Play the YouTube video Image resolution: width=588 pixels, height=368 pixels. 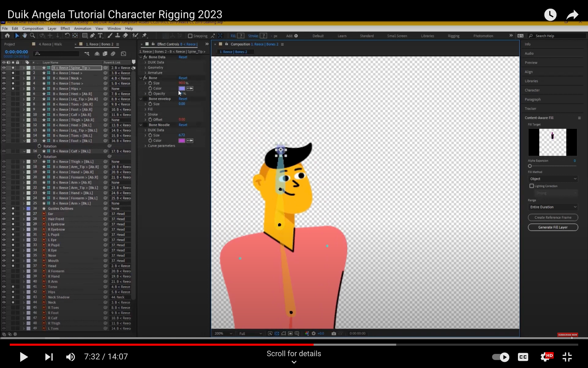pos(24,357)
